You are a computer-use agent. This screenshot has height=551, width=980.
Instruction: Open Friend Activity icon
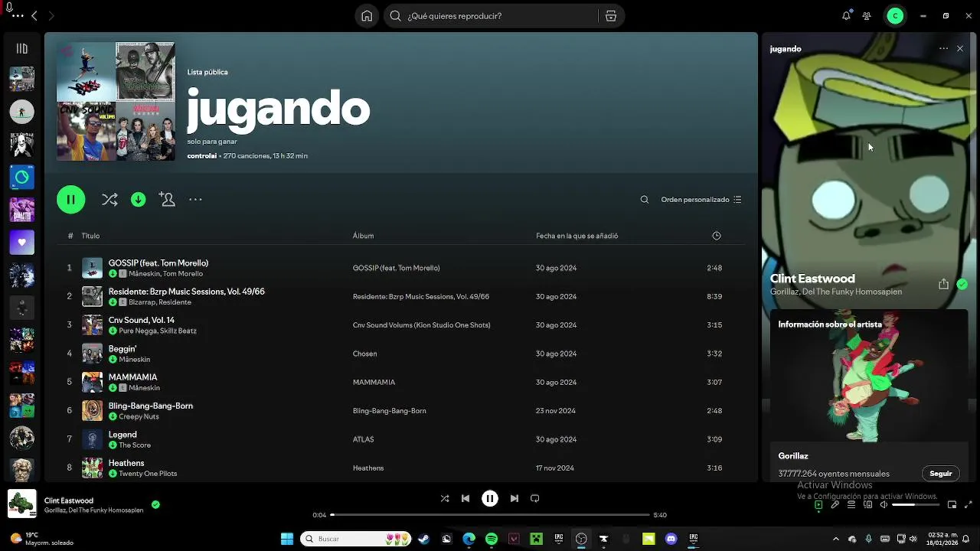pyautogui.click(x=867, y=16)
